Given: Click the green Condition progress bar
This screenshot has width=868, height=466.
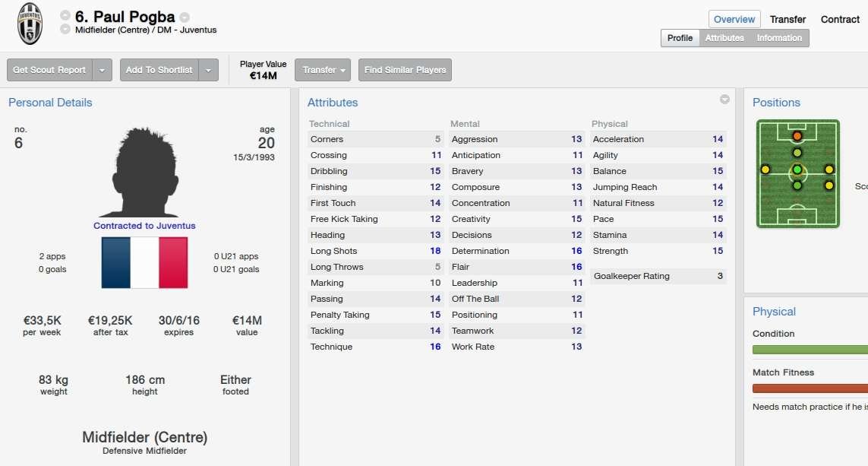Looking at the screenshot, I should (810, 350).
